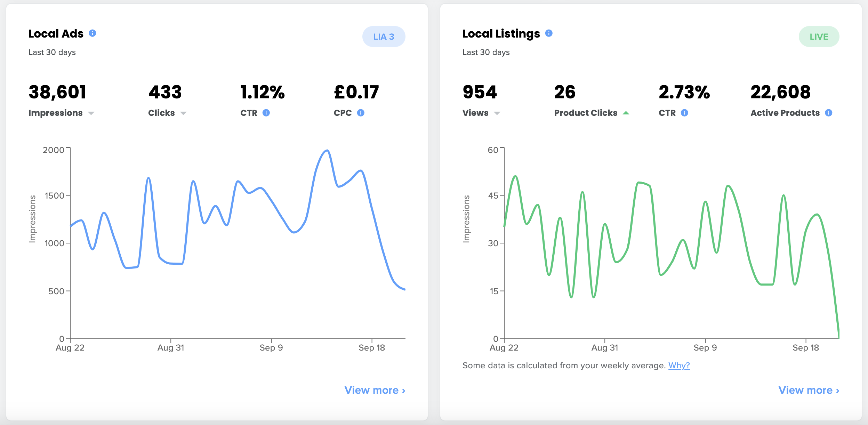The width and height of the screenshot is (868, 425).
Task: Expand the Impressions dropdown arrow
Action: pos(91,113)
